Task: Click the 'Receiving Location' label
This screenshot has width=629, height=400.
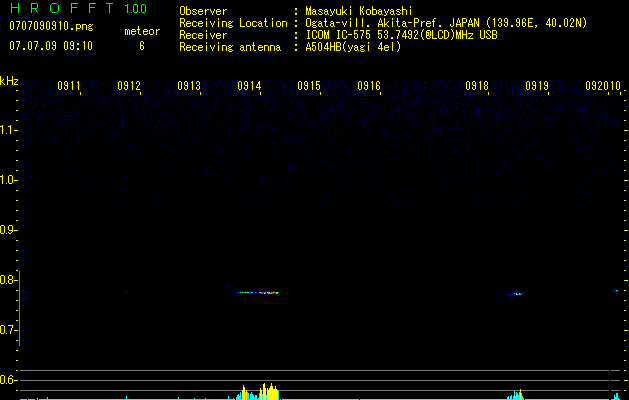Action: point(233,23)
